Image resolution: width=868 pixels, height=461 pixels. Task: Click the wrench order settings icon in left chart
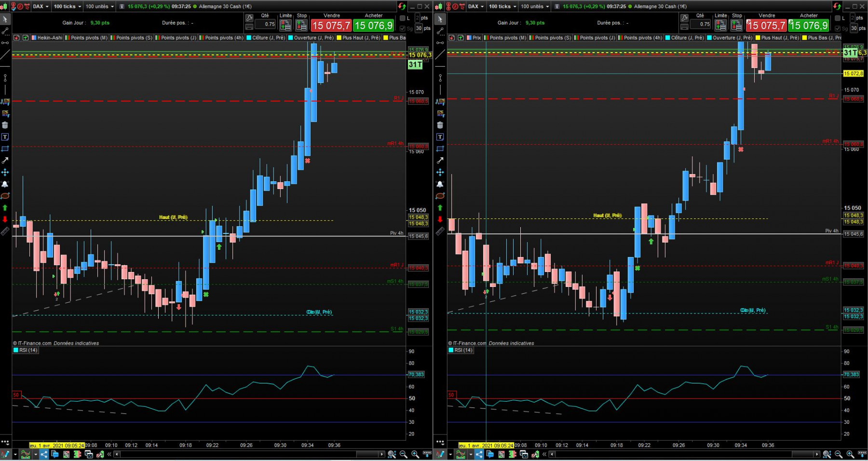pos(249,18)
